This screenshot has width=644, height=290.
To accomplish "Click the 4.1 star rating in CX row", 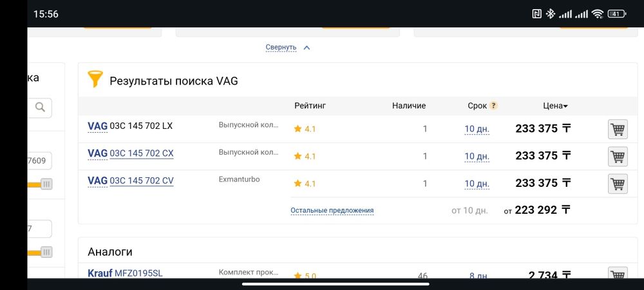I will click(305, 156).
